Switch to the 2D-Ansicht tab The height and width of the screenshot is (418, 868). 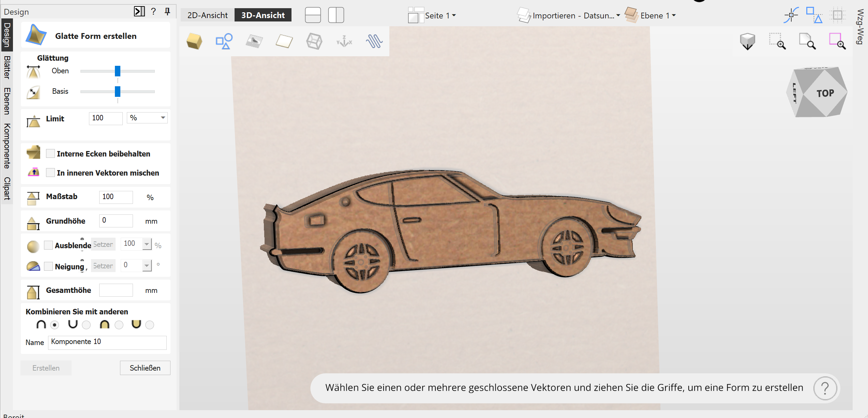click(x=207, y=15)
